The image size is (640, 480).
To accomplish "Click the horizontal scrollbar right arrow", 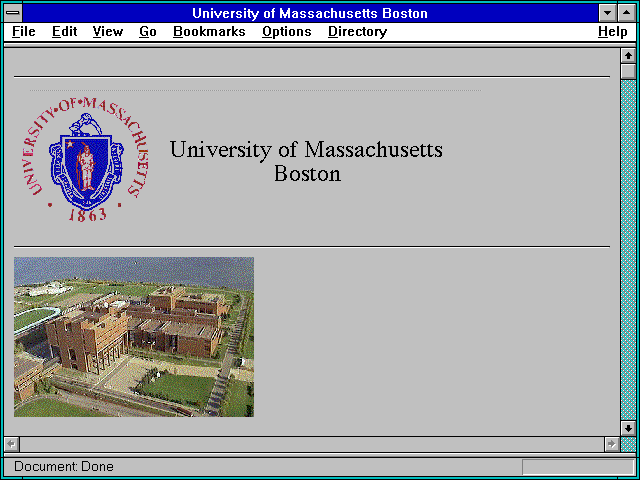I will (x=612, y=444).
